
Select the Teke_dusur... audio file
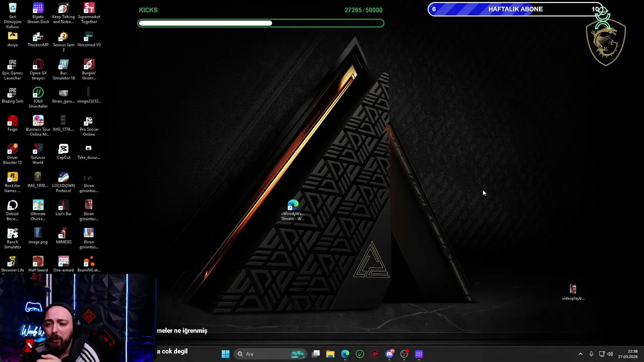click(x=89, y=152)
